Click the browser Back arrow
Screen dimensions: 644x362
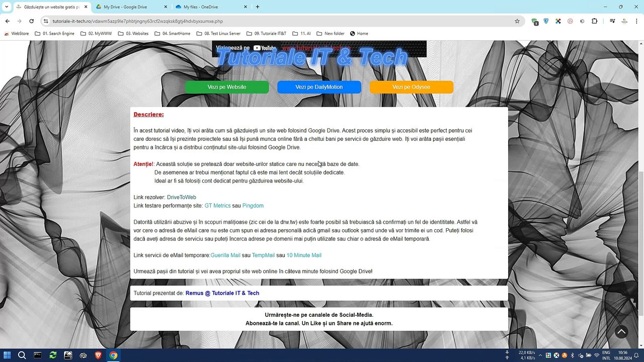(7, 21)
